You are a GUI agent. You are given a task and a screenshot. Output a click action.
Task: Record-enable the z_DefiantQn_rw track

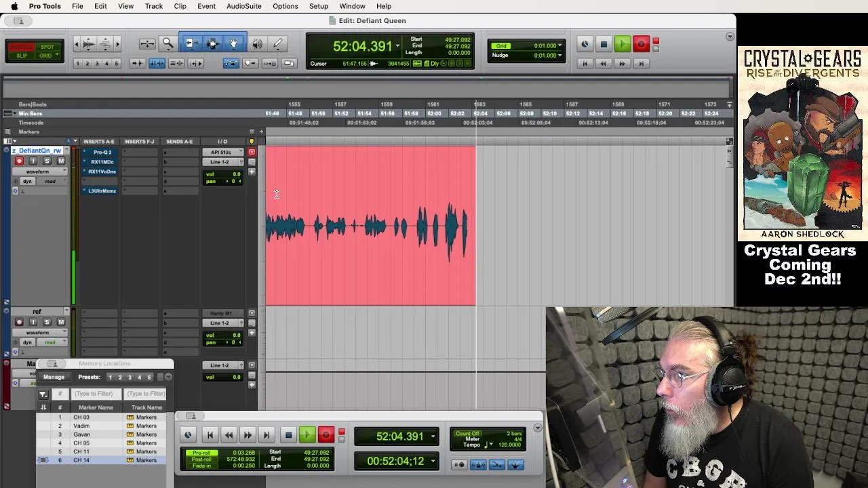coord(19,161)
